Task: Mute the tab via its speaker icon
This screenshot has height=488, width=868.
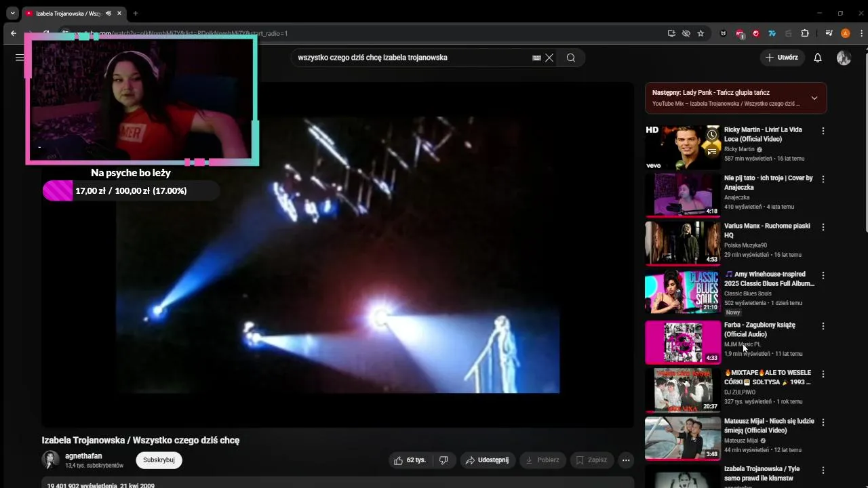Action: tap(108, 14)
